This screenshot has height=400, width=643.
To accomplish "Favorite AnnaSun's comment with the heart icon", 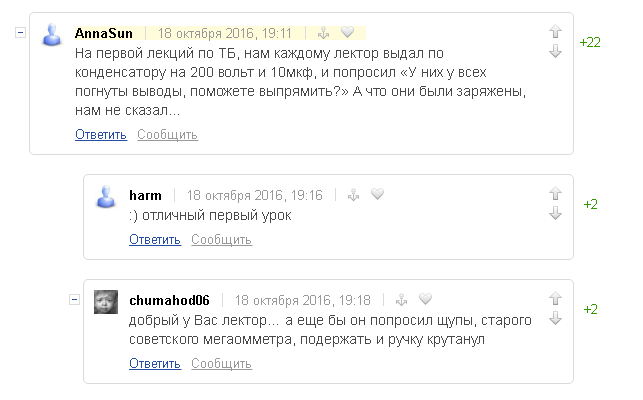I will click(x=347, y=32).
